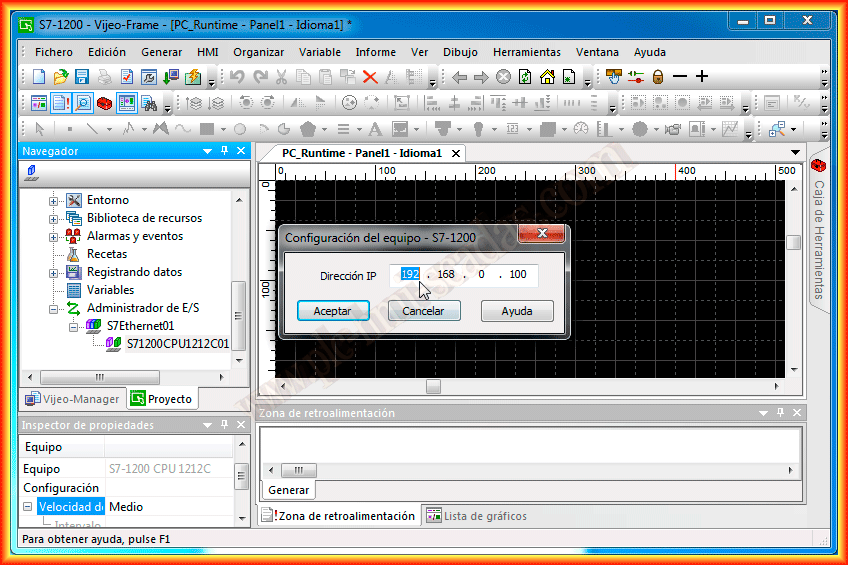The height and width of the screenshot is (565, 848).
Task: Select the arrow pointer drawing tool
Action: (x=40, y=129)
